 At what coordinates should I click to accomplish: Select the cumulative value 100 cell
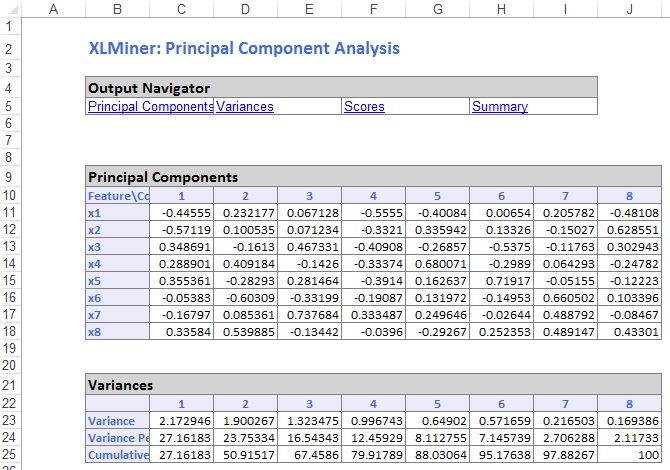(629, 455)
